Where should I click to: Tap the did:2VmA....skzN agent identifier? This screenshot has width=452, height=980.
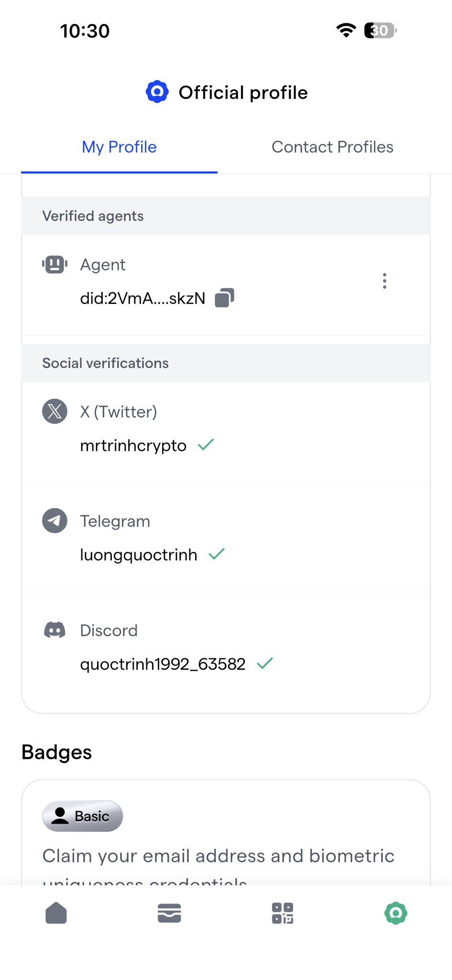[143, 298]
